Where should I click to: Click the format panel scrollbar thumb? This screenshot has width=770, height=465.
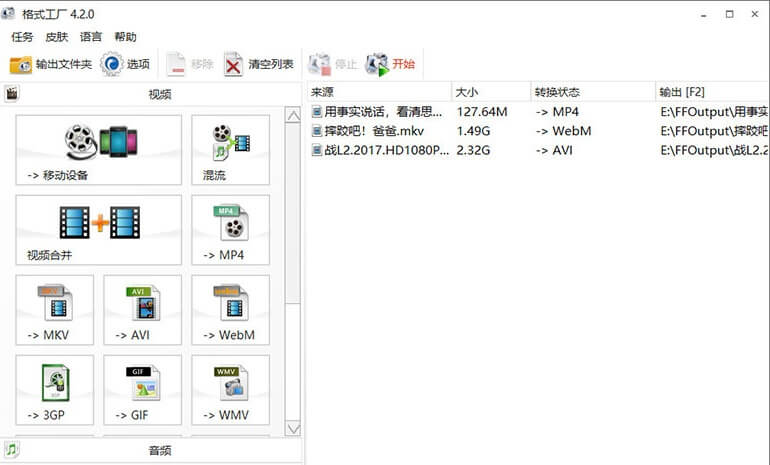[x=293, y=214]
